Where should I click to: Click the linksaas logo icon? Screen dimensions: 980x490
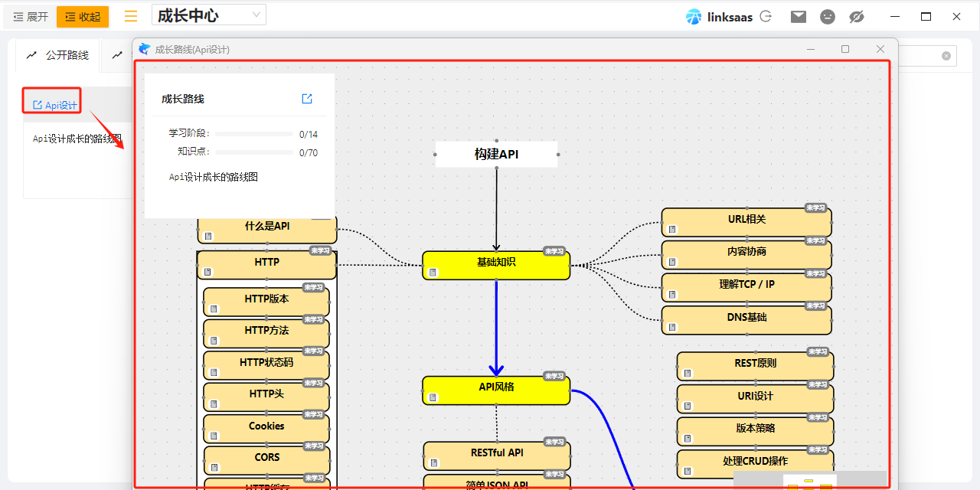[x=694, y=17]
